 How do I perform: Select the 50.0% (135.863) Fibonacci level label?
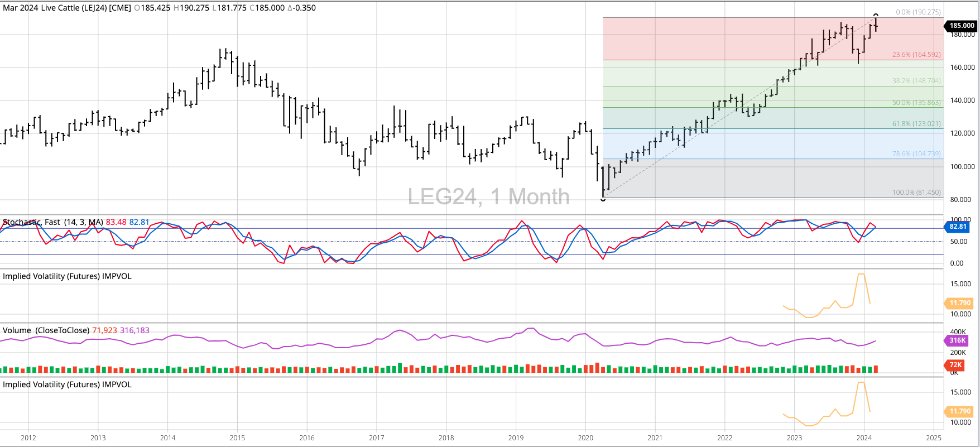[916, 103]
